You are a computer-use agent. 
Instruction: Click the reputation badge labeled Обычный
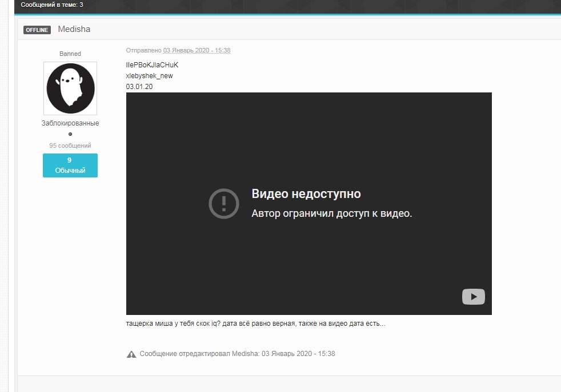pyautogui.click(x=70, y=165)
